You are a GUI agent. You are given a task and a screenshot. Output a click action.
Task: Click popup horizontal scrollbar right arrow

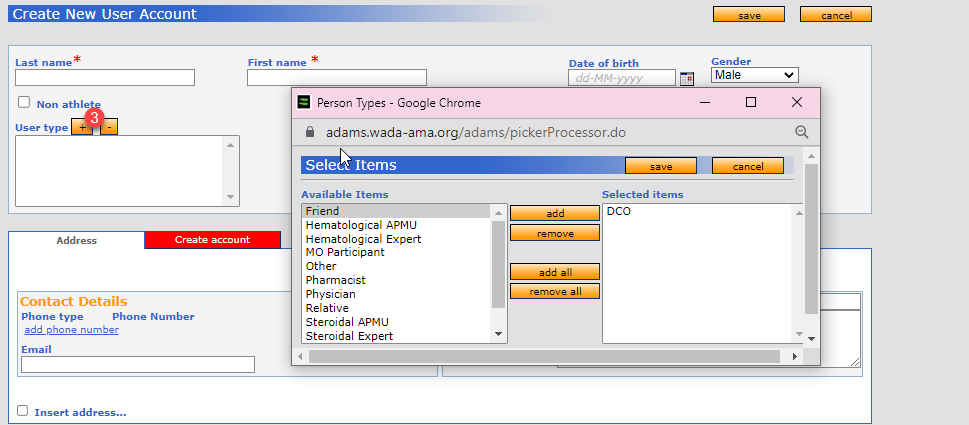[795, 356]
